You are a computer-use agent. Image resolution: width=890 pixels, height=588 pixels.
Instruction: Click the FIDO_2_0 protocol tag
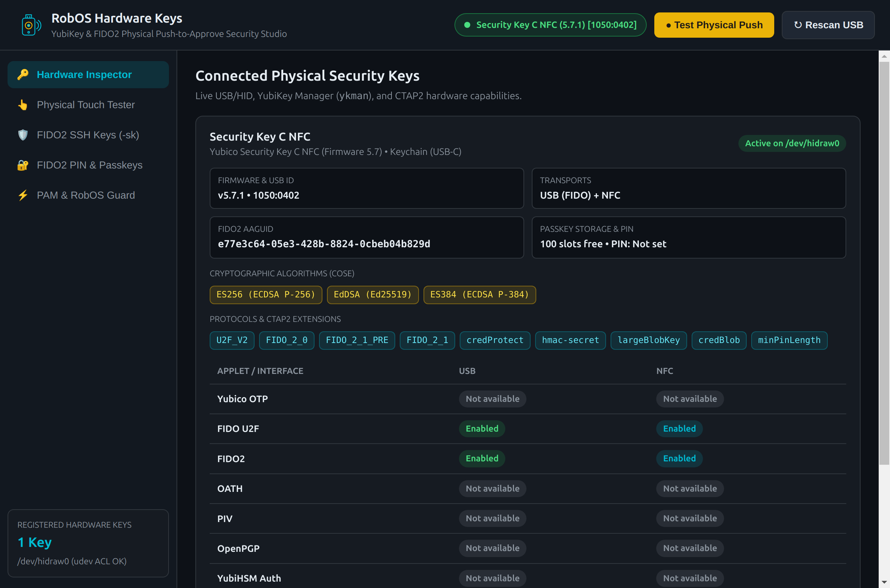(287, 340)
